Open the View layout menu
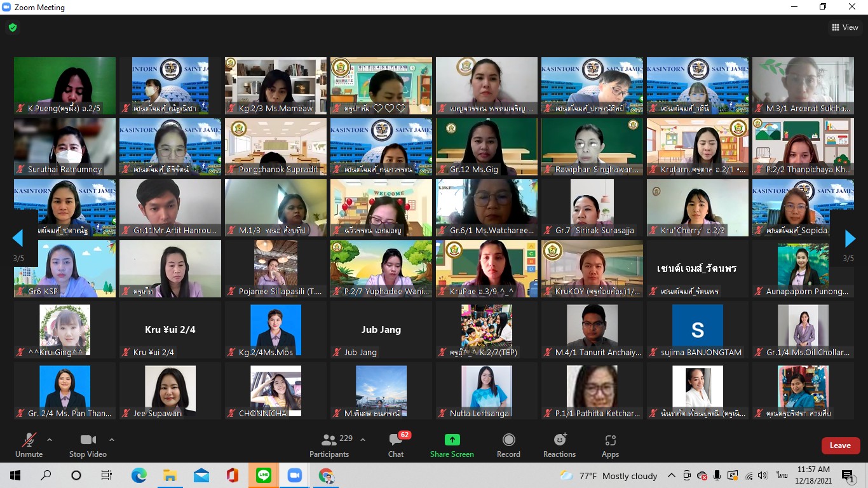 click(x=845, y=27)
